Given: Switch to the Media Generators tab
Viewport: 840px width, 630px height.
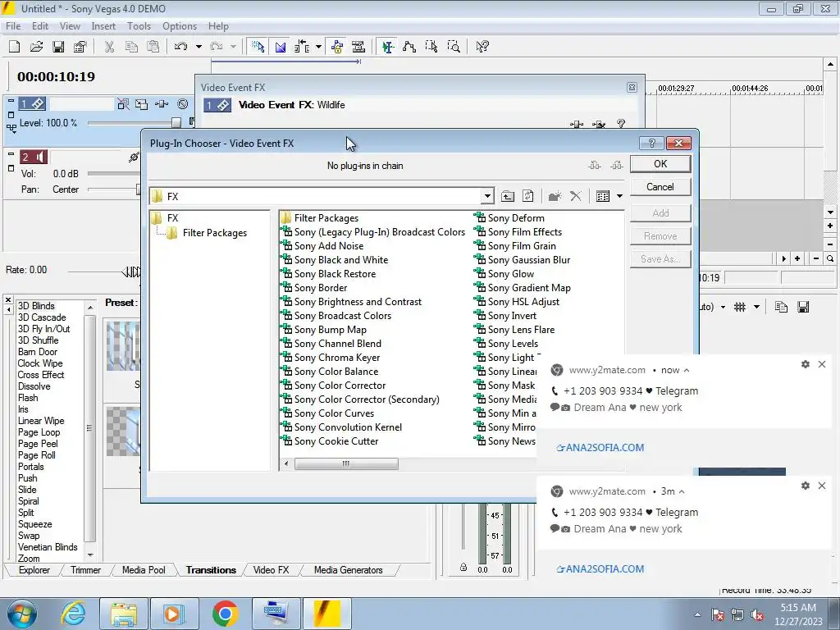Looking at the screenshot, I should [348, 570].
